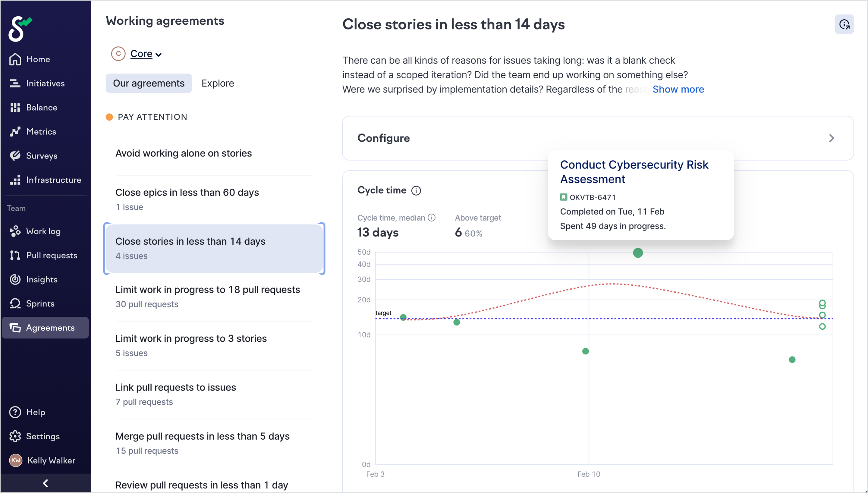The width and height of the screenshot is (868, 493).
Task: Open Infrastructure icon in sidebar
Action: click(15, 180)
